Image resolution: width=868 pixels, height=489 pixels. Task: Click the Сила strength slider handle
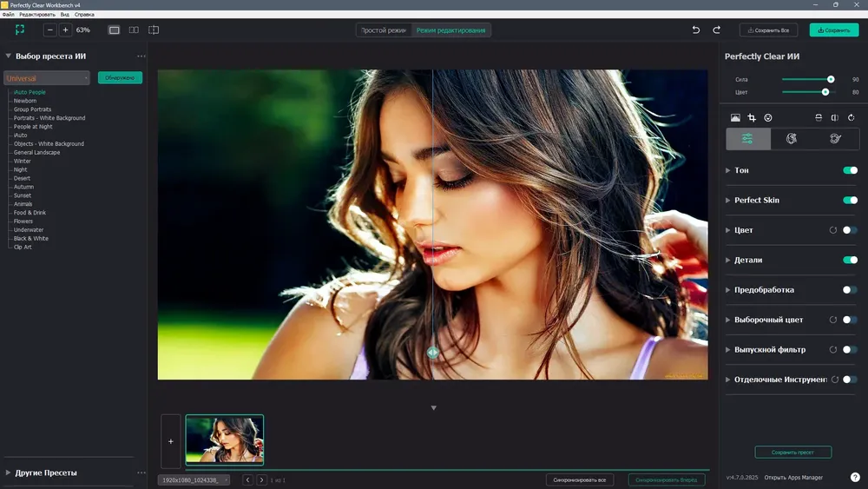pyautogui.click(x=831, y=79)
